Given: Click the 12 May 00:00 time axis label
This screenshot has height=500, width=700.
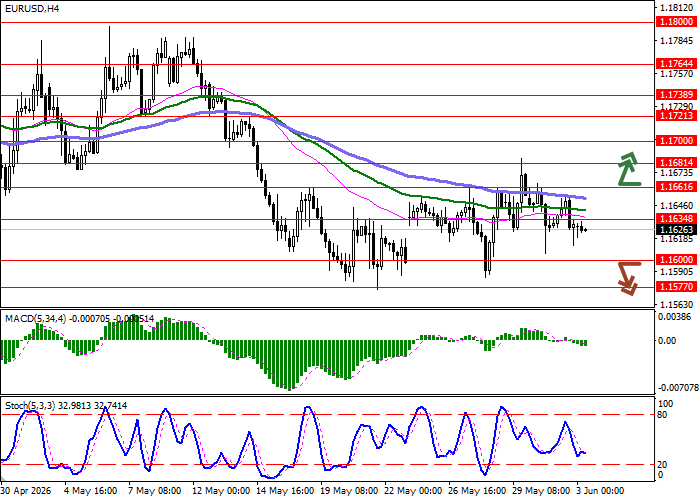Looking at the screenshot, I should (x=221, y=491).
